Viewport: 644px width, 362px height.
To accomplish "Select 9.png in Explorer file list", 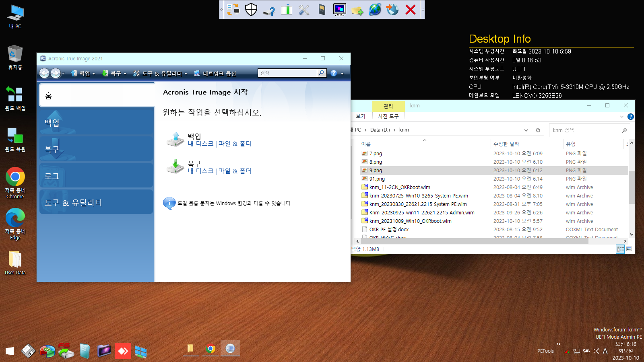I will [x=494, y=171].
